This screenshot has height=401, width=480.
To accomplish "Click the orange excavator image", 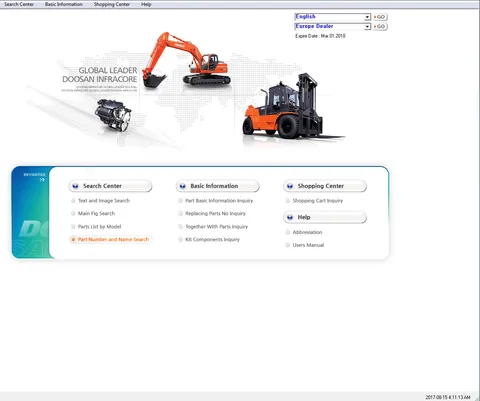I will (186, 60).
